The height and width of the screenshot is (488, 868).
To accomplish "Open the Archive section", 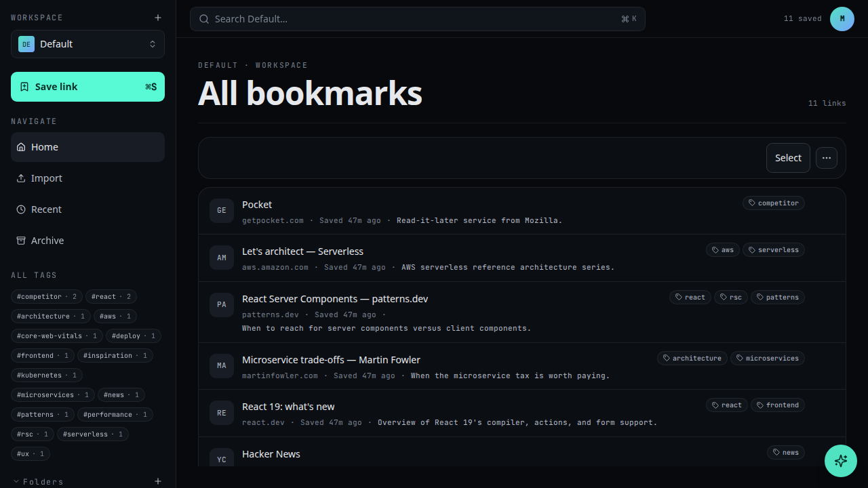I will (x=87, y=241).
